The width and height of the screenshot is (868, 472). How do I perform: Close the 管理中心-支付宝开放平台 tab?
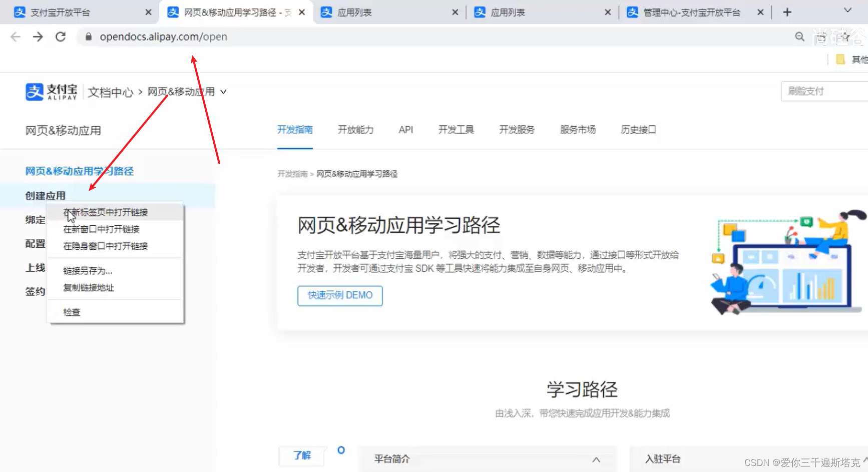[x=760, y=12]
